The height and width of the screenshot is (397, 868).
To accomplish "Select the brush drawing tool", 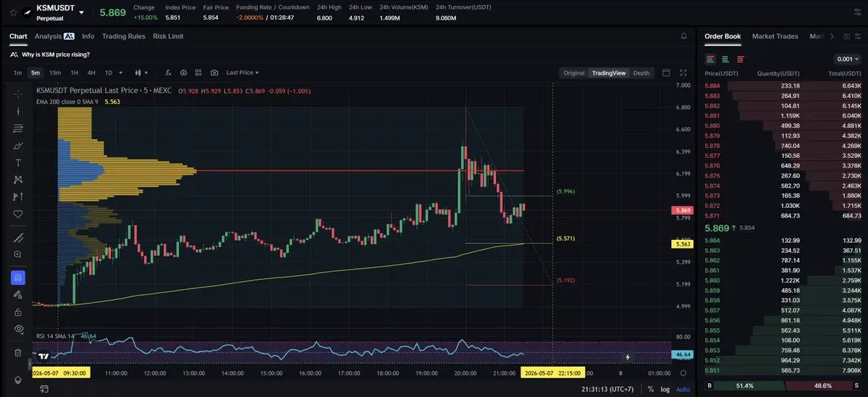I will 17,146.
